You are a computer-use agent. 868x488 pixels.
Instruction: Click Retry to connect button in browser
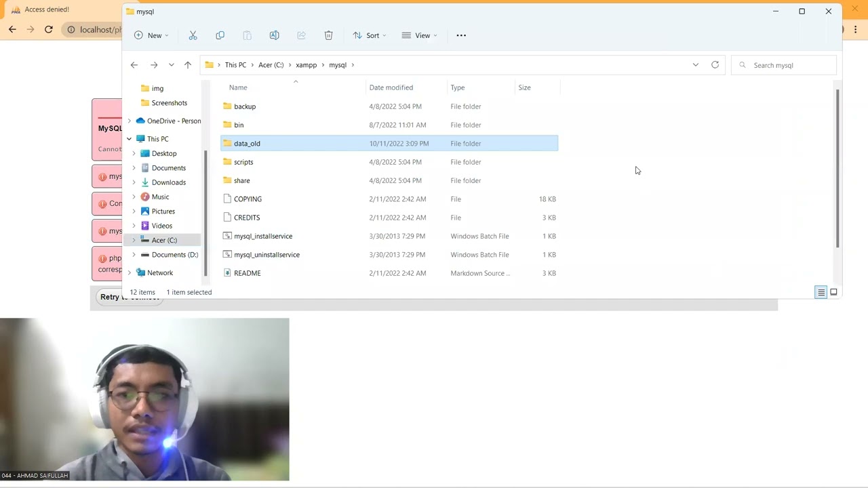[130, 297]
